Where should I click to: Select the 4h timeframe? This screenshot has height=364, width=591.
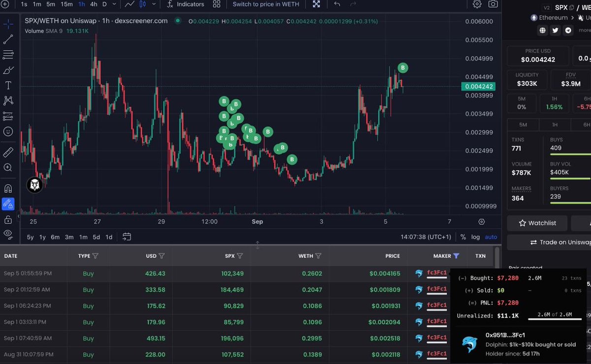(x=94, y=4)
